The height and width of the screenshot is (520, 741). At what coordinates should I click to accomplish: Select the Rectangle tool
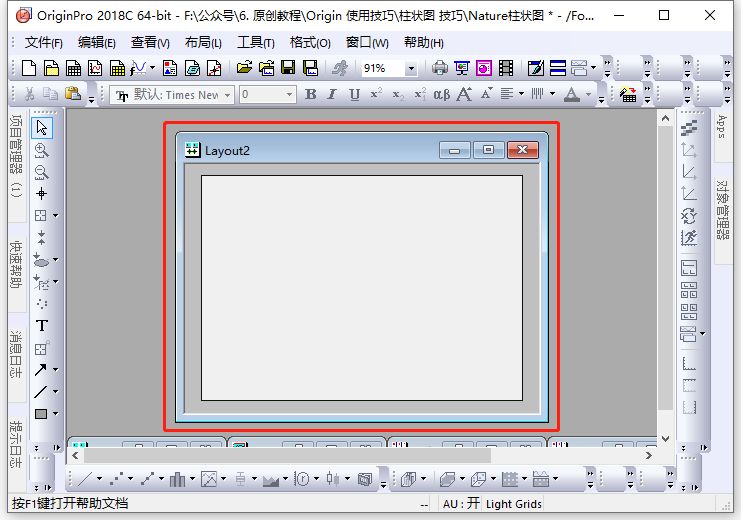pyautogui.click(x=41, y=414)
